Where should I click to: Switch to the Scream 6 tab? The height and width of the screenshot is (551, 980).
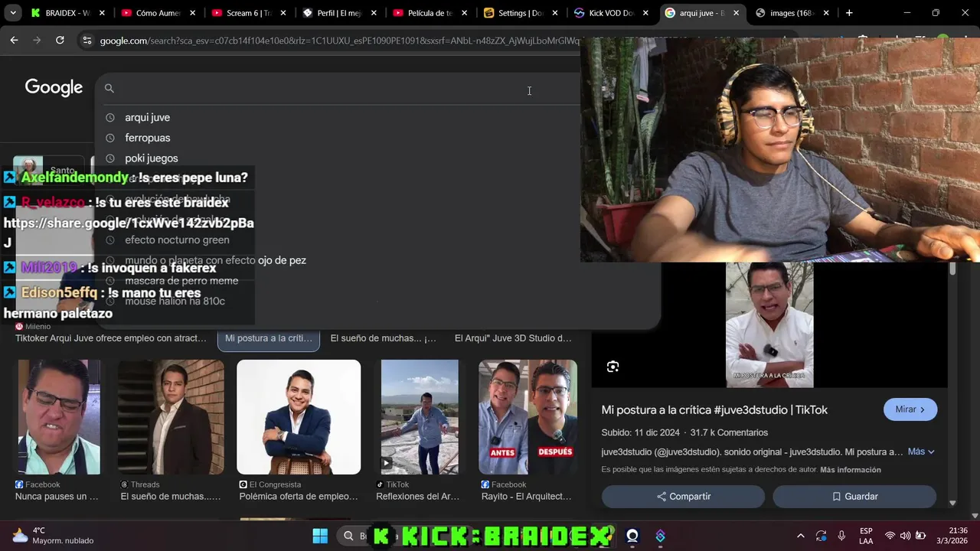coord(248,13)
